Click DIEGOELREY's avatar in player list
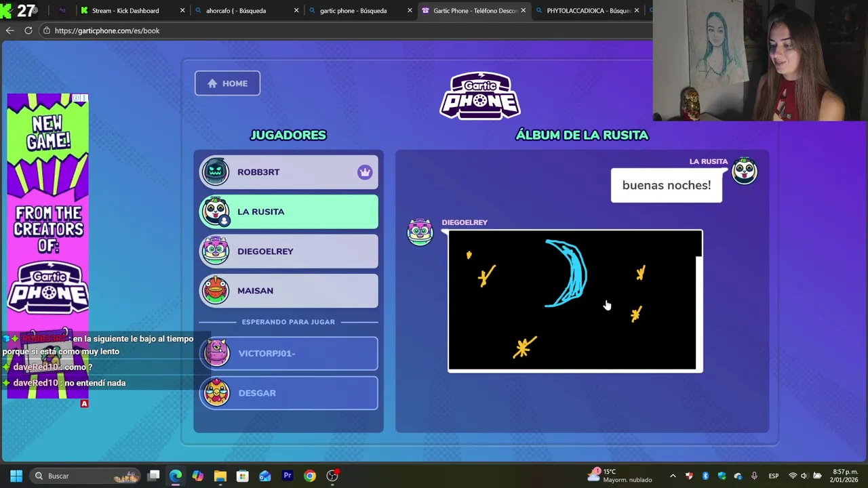The width and height of the screenshot is (868, 488). (216, 251)
